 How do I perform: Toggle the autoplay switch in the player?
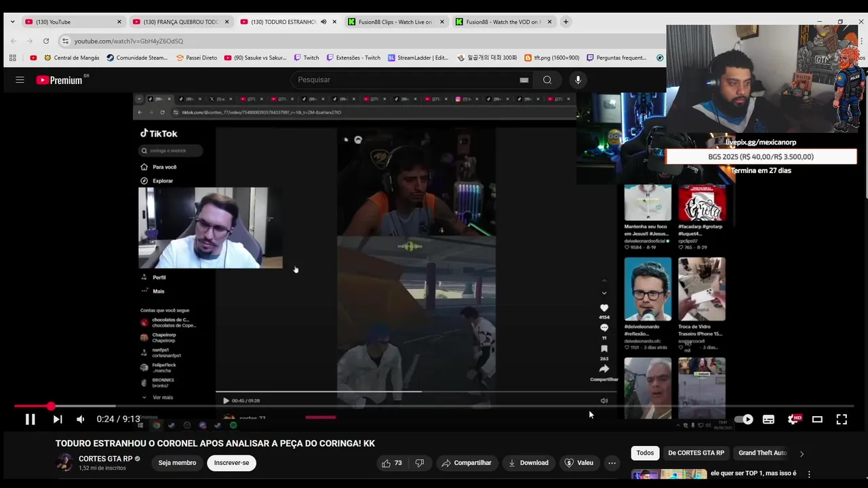744,420
